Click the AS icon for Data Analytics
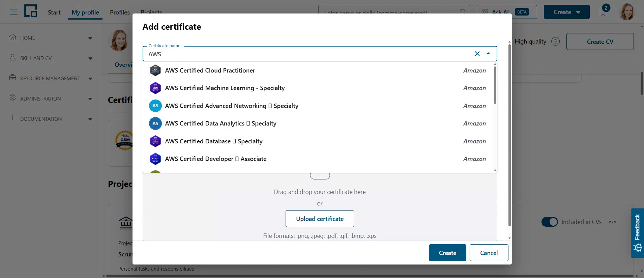The height and width of the screenshot is (278, 644). click(155, 123)
